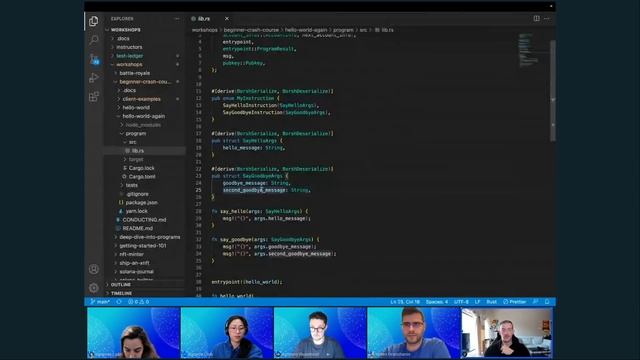Click the Rust language mode indicator
The width and height of the screenshot is (640, 360).
pyautogui.click(x=491, y=302)
